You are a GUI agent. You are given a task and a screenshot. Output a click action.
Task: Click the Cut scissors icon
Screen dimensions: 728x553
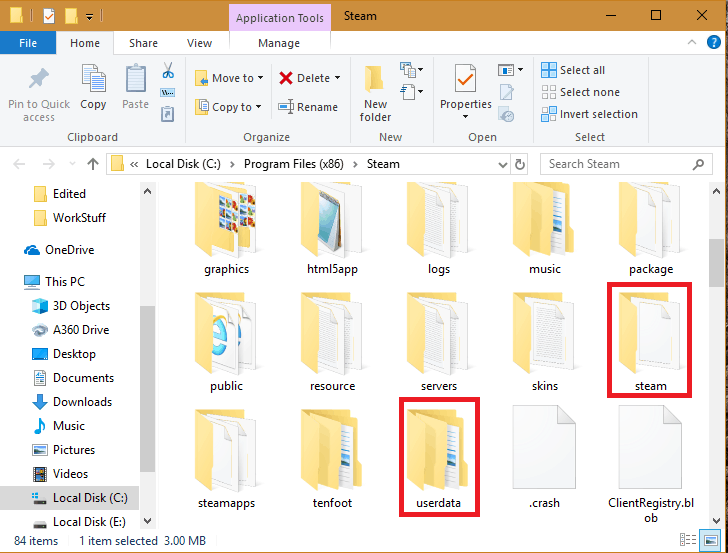coord(168,71)
